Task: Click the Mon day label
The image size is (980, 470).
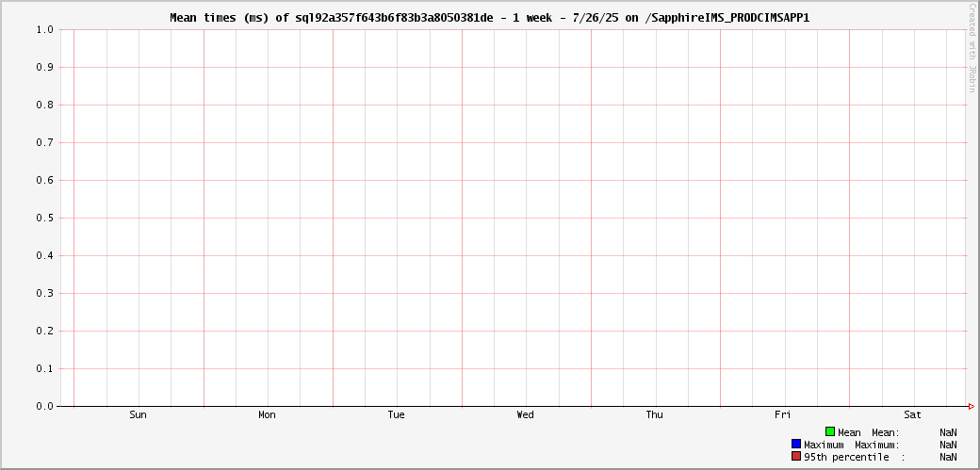Action: 267,415
